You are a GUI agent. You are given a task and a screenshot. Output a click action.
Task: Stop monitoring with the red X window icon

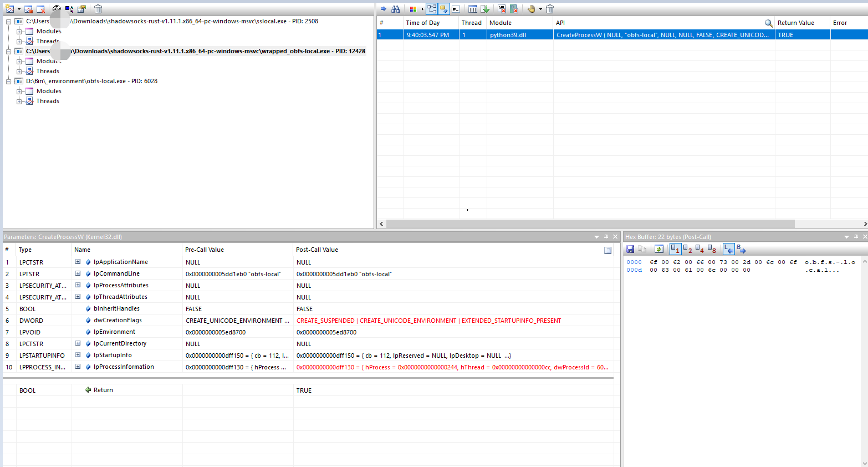40,9
